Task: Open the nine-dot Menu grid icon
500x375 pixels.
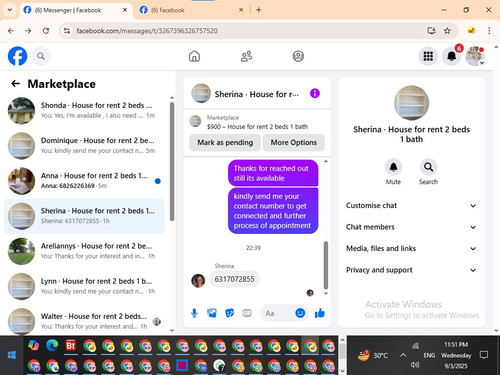Action: click(428, 56)
